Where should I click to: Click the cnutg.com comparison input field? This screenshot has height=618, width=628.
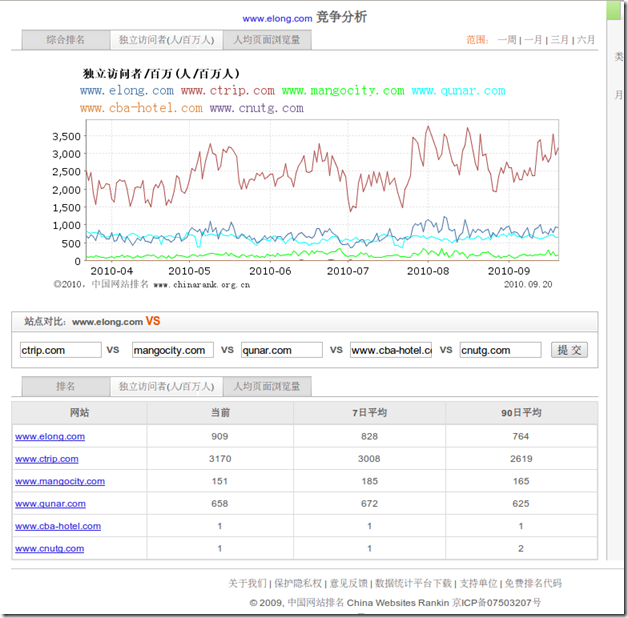click(x=501, y=350)
